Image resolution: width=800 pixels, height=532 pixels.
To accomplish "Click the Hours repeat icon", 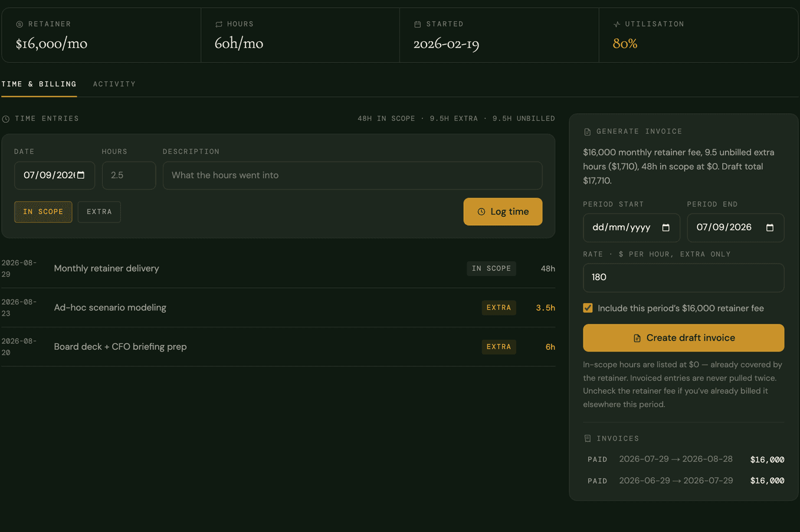I will pyautogui.click(x=219, y=24).
